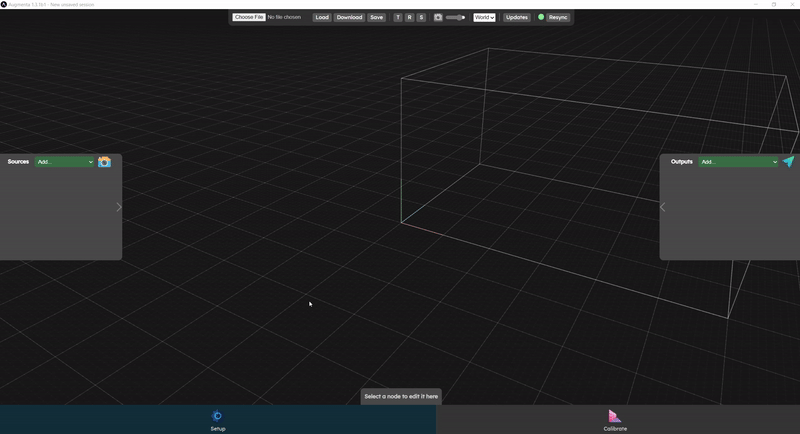Click the paper plane icon beside Outputs

(x=788, y=162)
